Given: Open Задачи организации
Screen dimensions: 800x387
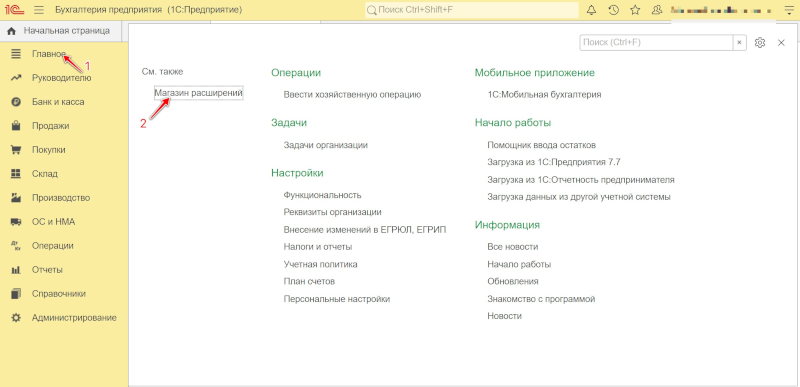Looking at the screenshot, I should [x=326, y=145].
